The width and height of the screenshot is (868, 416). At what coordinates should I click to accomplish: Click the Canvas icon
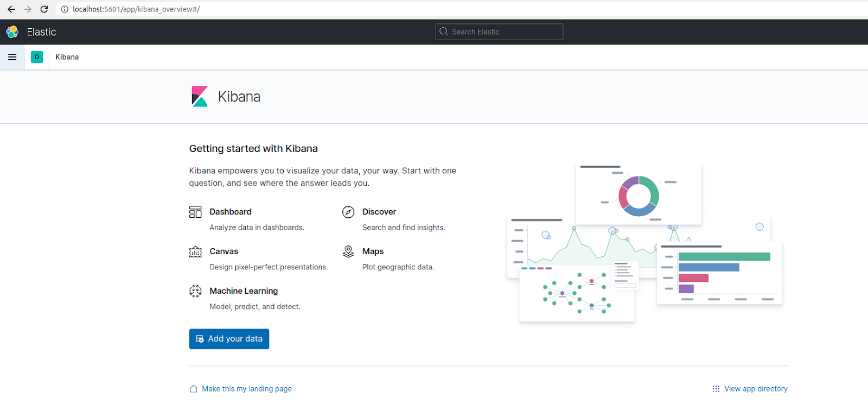tap(195, 251)
